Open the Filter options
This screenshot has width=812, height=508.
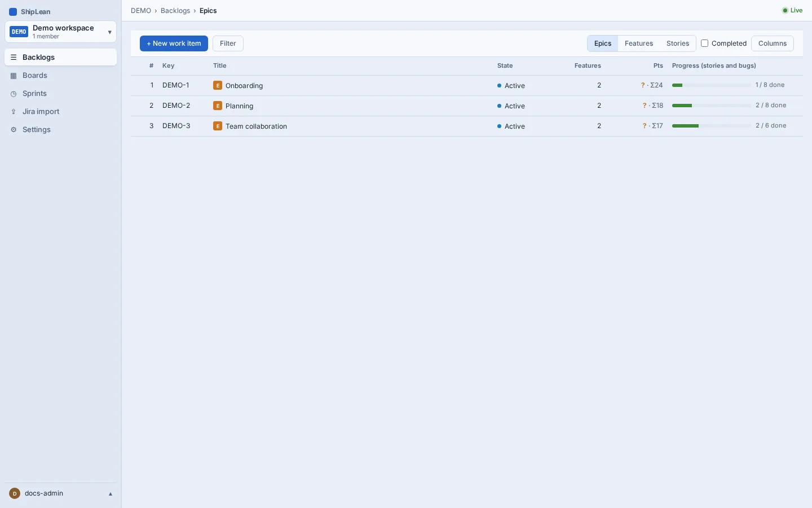tap(228, 43)
